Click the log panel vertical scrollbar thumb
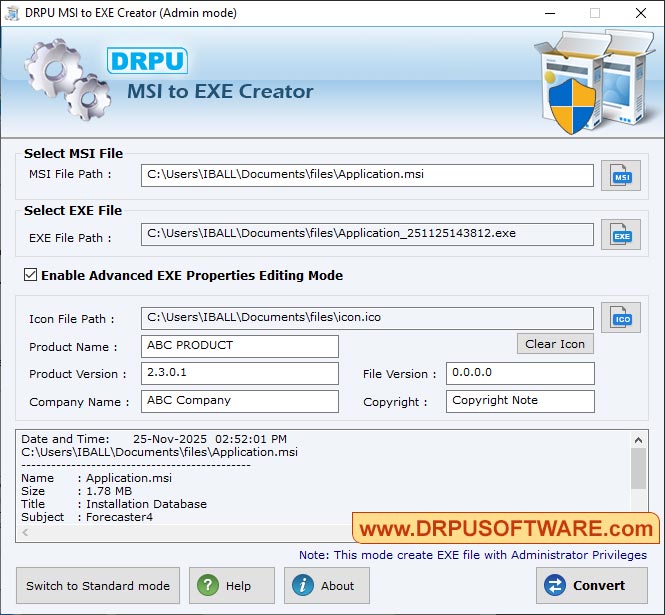 pyautogui.click(x=638, y=469)
